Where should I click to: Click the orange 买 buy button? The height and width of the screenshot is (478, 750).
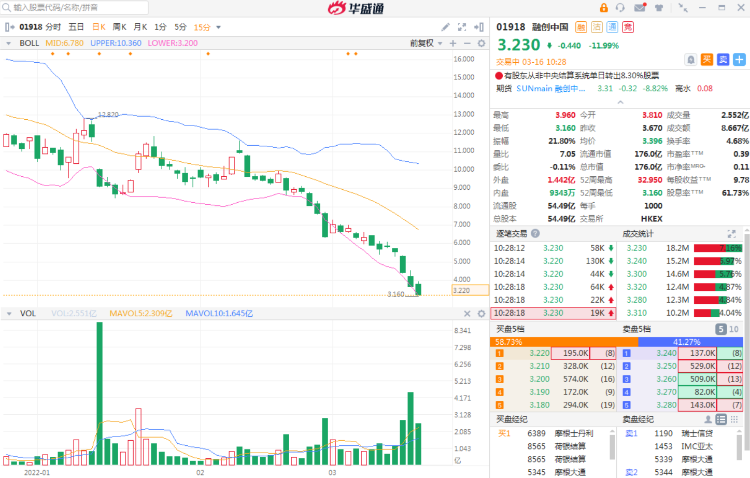point(706,59)
